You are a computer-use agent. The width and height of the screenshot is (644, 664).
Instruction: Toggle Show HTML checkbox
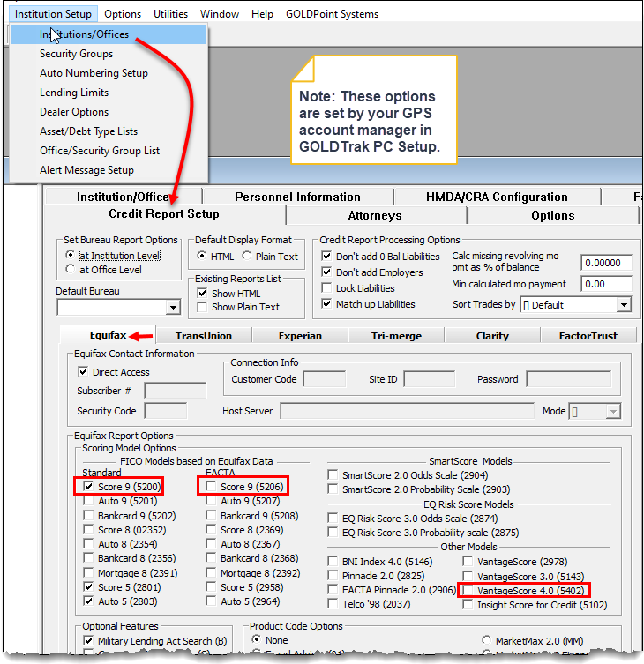[x=203, y=293]
